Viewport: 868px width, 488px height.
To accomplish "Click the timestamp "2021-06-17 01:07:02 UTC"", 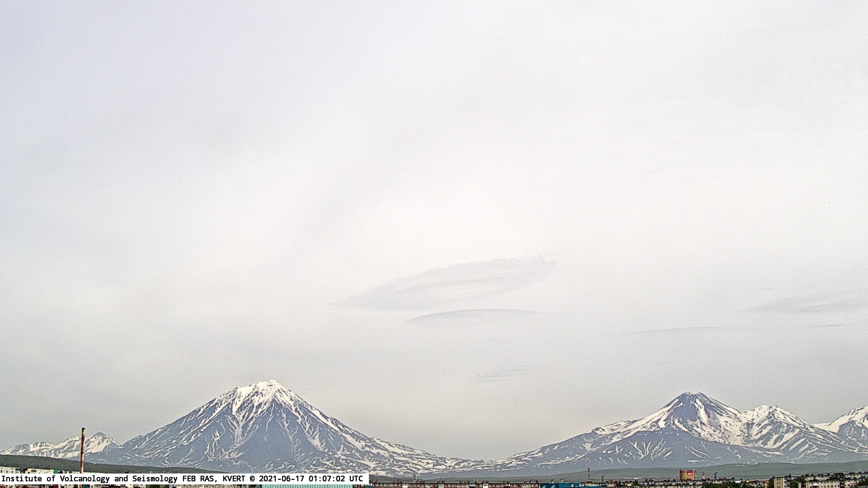I will pyautogui.click(x=311, y=479).
